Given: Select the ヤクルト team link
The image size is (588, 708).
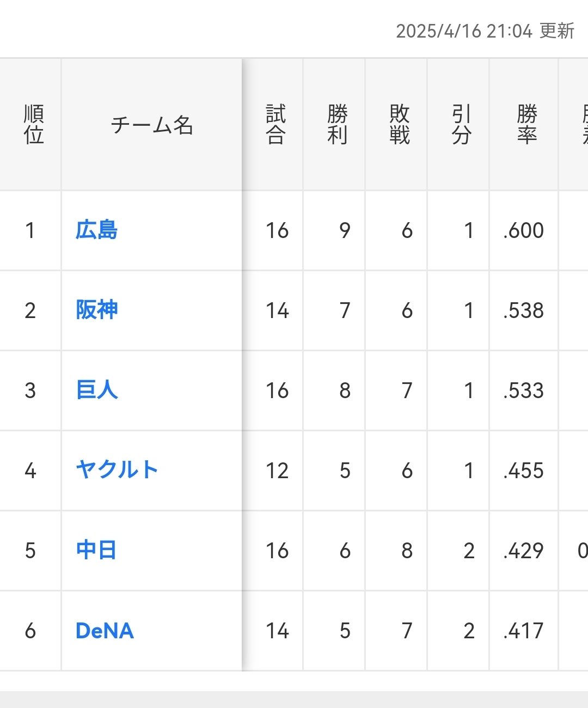Looking at the screenshot, I should [117, 470].
